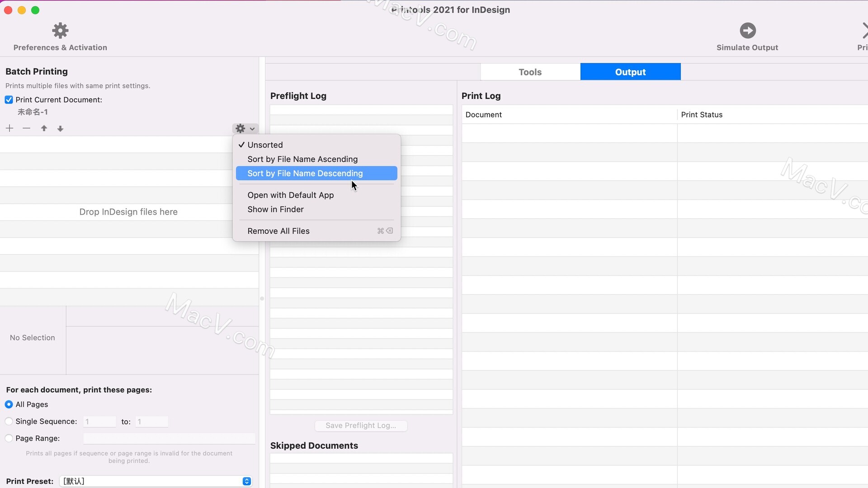
Task: Click Single Sequence 'to' field
Action: point(152,422)
